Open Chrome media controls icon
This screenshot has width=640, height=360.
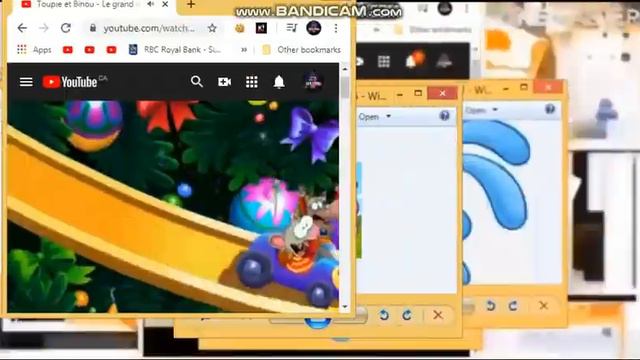coord(291,28)
